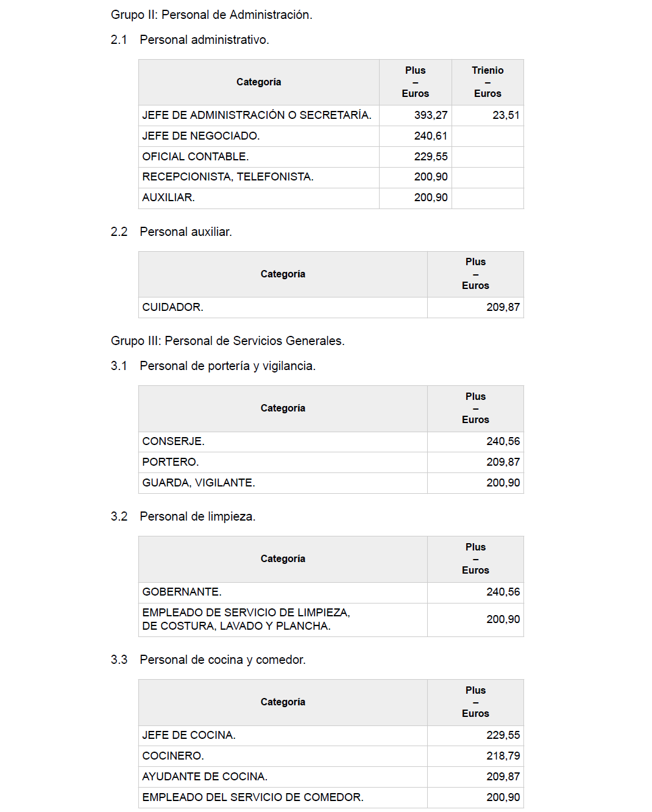Click the OFICIAL CONTABLE category cell
Image resolution: width=652 pixels, height=812 pixels.
(x=196, y=157)
